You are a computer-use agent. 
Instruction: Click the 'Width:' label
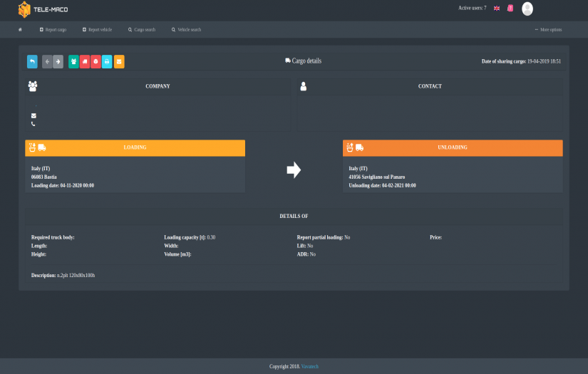(171, 246)
